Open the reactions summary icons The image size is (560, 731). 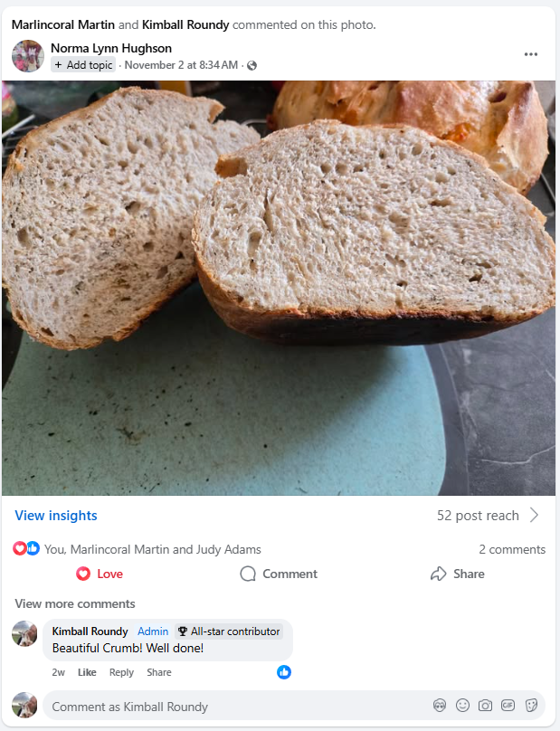(26, 548)
